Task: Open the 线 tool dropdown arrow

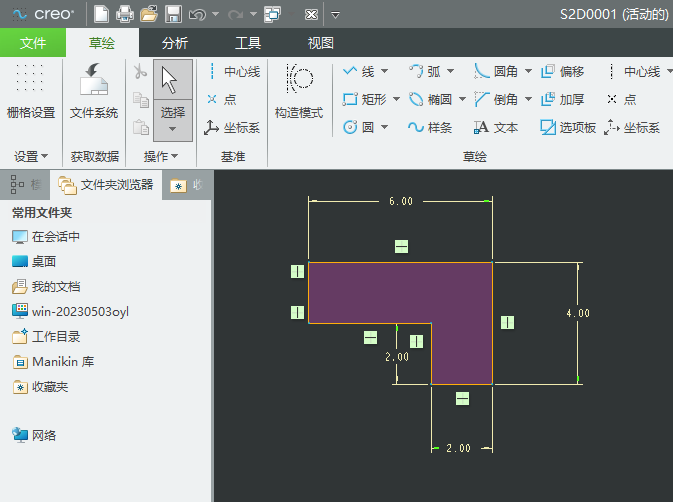Action: point(385,71)
